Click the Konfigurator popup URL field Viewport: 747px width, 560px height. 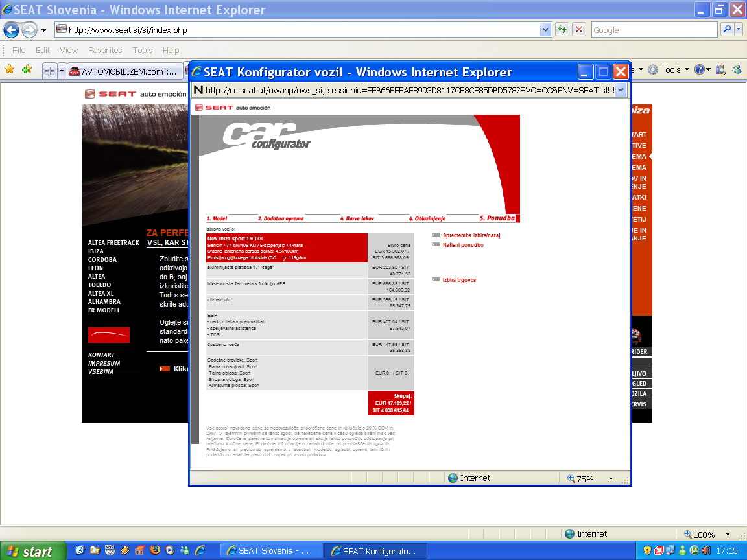point(409,90)
